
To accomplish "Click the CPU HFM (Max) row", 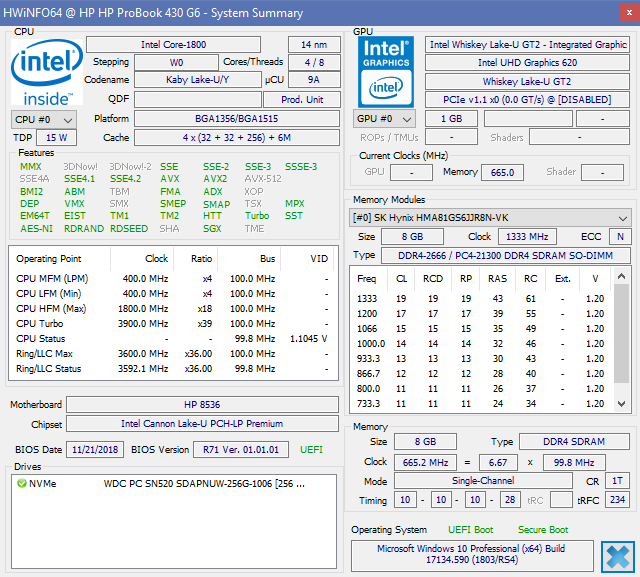I will (x=172, y=308).
